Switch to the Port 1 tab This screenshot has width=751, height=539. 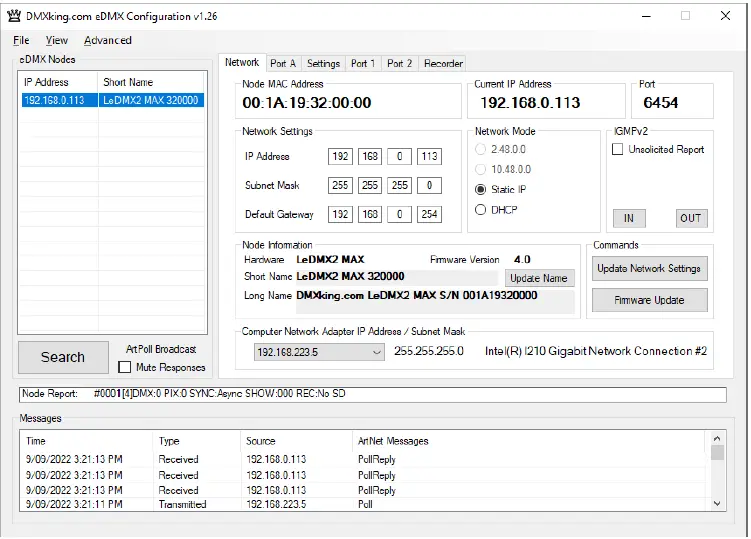pyautogui.click(x=363, y=63)
